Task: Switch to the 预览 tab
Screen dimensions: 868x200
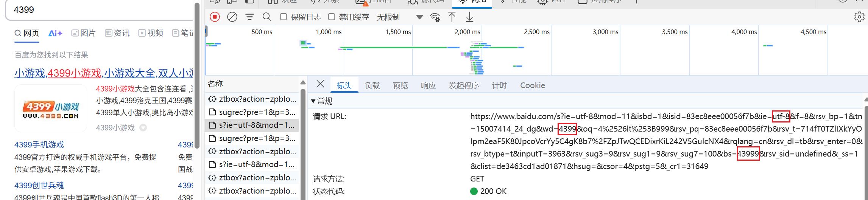Action: [400, 85]
